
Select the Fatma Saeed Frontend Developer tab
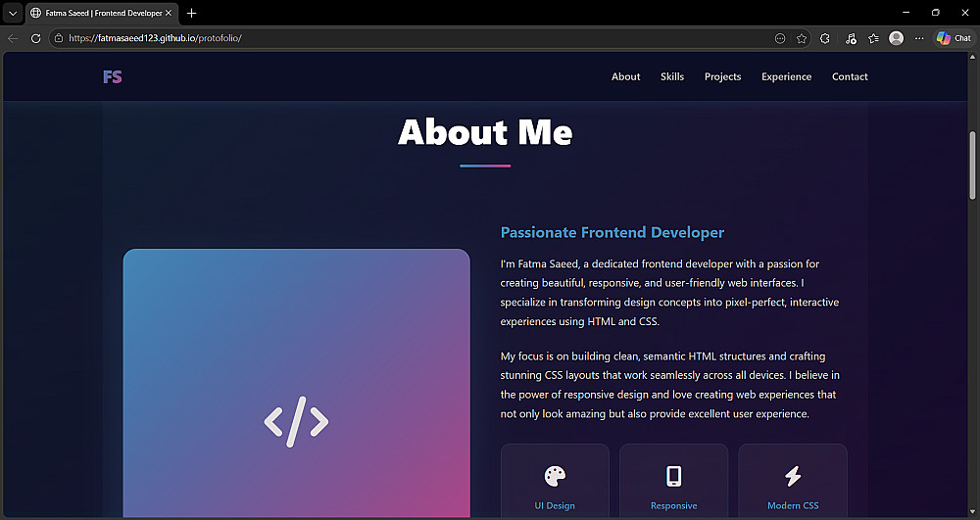[x=102, y=13]
